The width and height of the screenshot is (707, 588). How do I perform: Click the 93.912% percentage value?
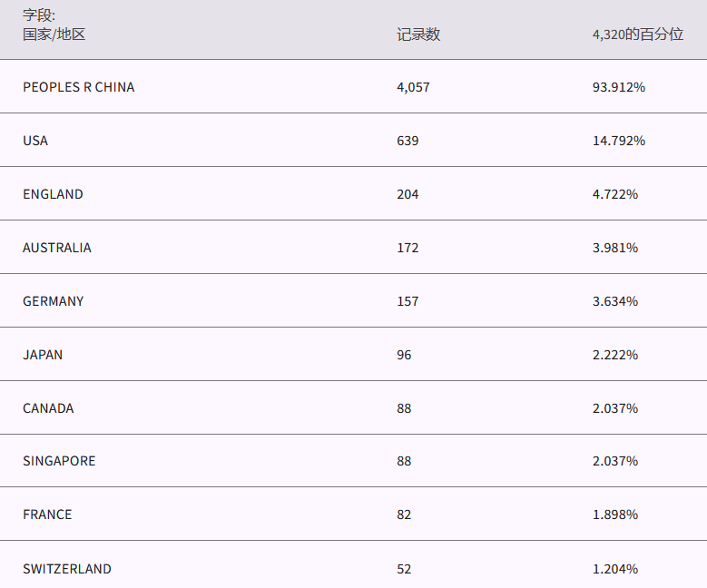[618, 87]
